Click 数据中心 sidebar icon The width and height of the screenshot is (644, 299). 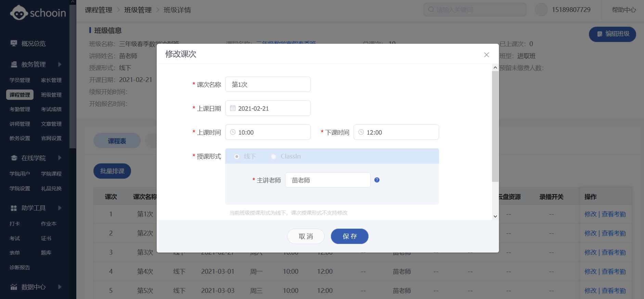(14, 287)
